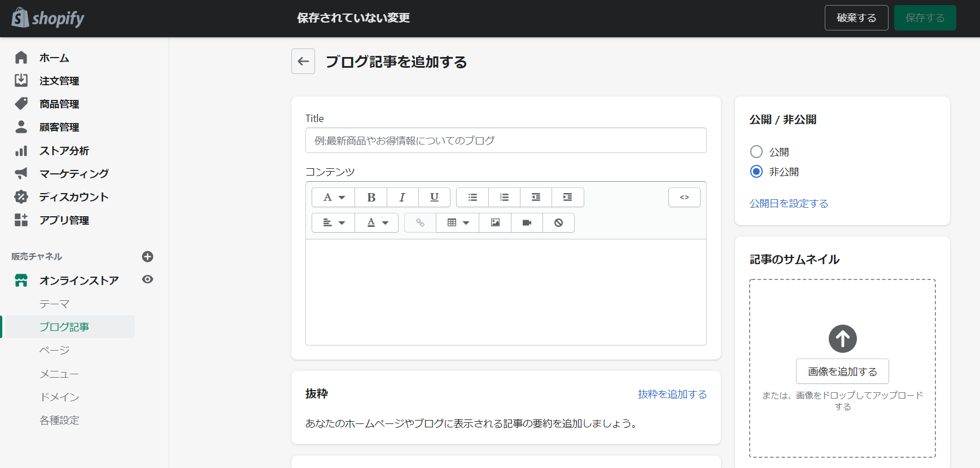
Task: Open 注文管理 in the sidebar
Action: point(59,81)
